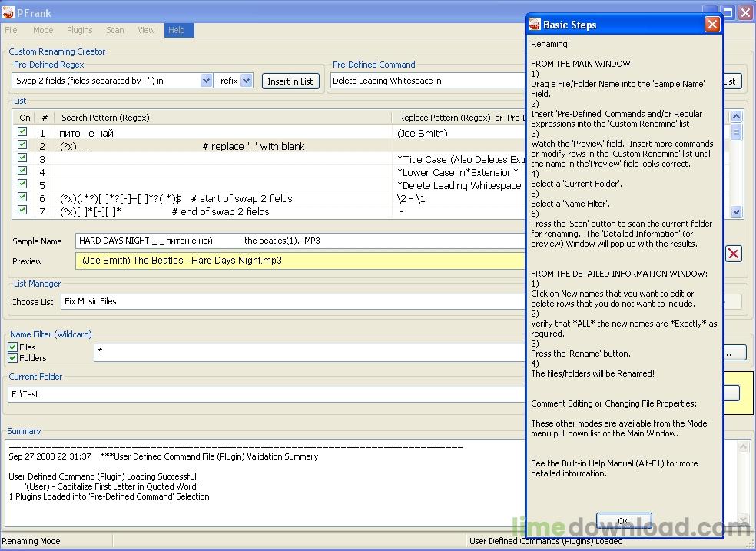Open the Help menu
This screenshot has height=551, width=756.
(177, 30)
